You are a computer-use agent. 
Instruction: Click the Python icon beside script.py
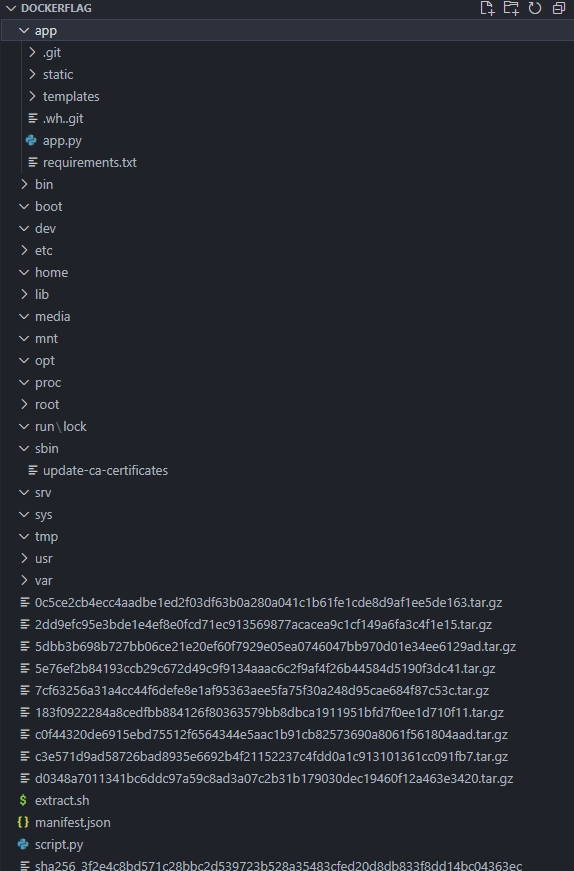23,844
